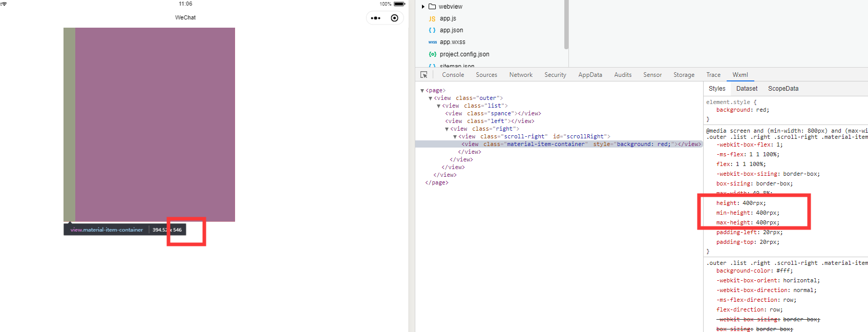Open the simulator three-dot menu
The width and height of the screenshot is (868, 332).
pyautogui.click(x=376, y=18)
